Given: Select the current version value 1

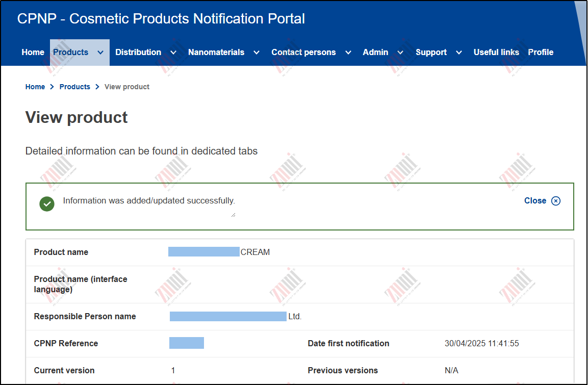Looking at the screenshot, I should [173, 370].
